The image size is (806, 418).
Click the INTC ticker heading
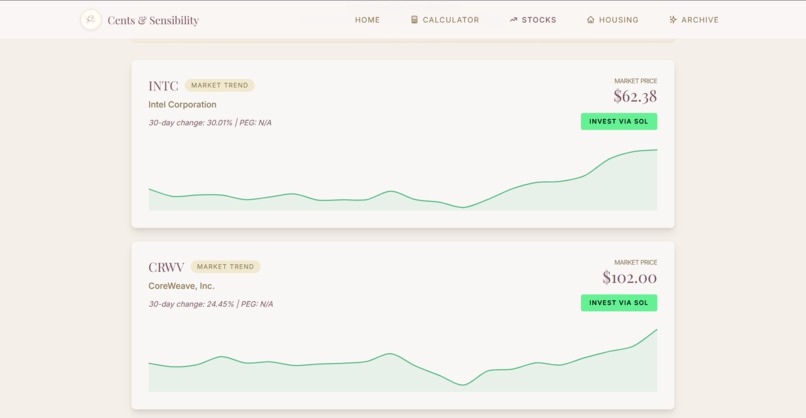click(163, 86)
